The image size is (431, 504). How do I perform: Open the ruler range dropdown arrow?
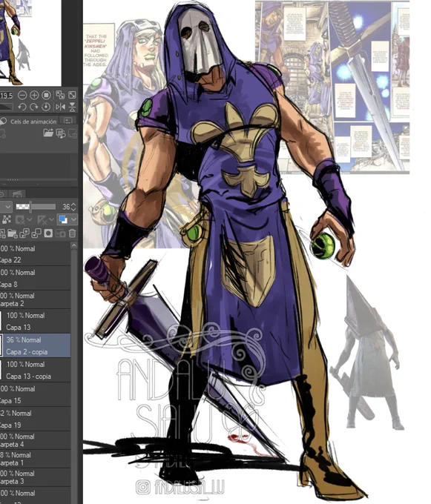point(51,220)
